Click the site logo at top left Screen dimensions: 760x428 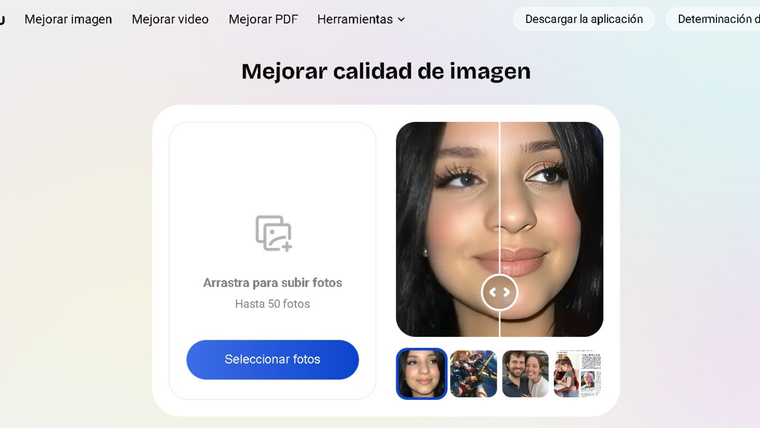click(x=3, y=19)
